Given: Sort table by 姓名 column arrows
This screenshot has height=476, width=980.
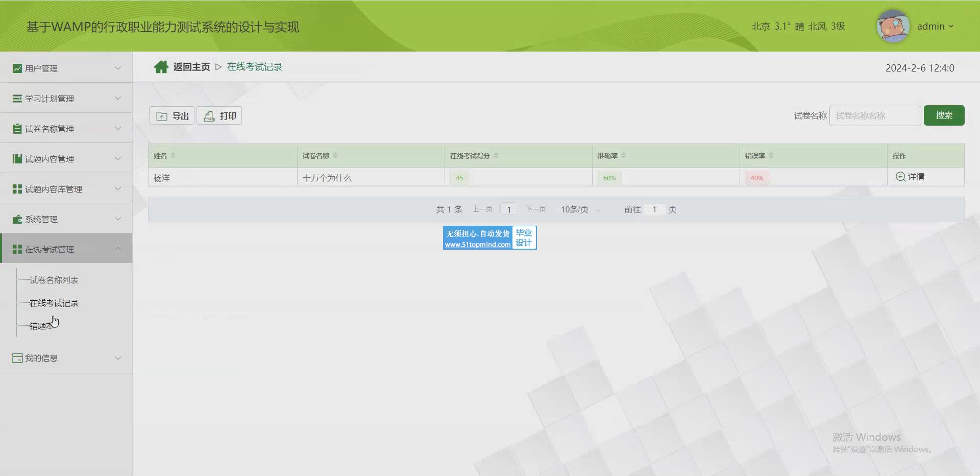Looking at the screenshot, I should pos(173,155).
